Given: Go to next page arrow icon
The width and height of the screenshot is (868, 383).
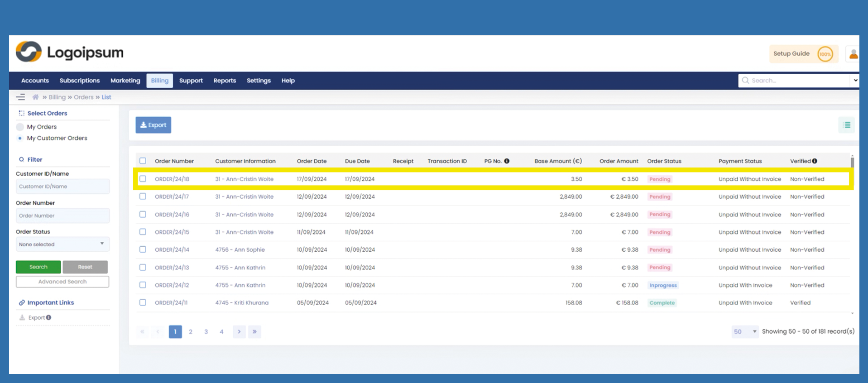Looking at the screenshot, I should pos(239,332).
